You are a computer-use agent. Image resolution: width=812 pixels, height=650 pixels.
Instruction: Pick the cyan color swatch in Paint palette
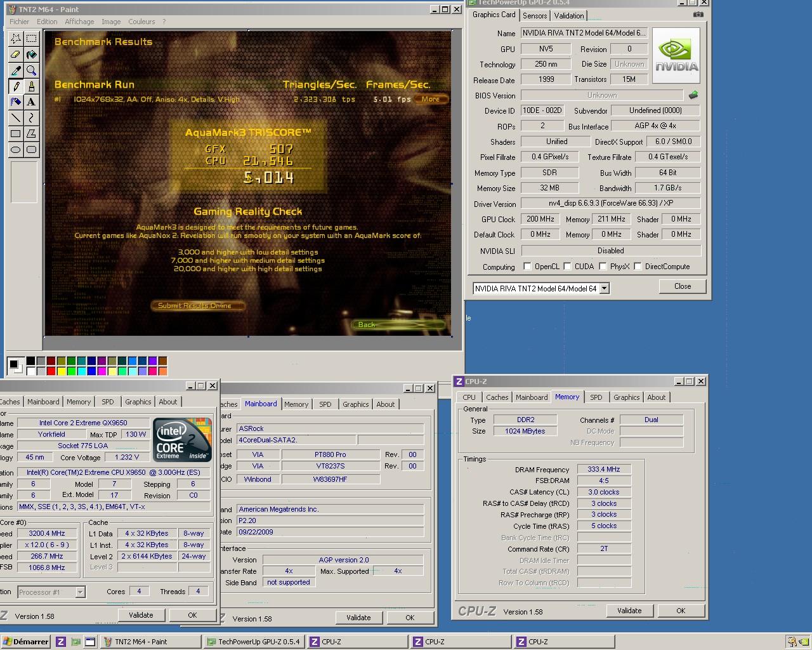coord(81,371)
